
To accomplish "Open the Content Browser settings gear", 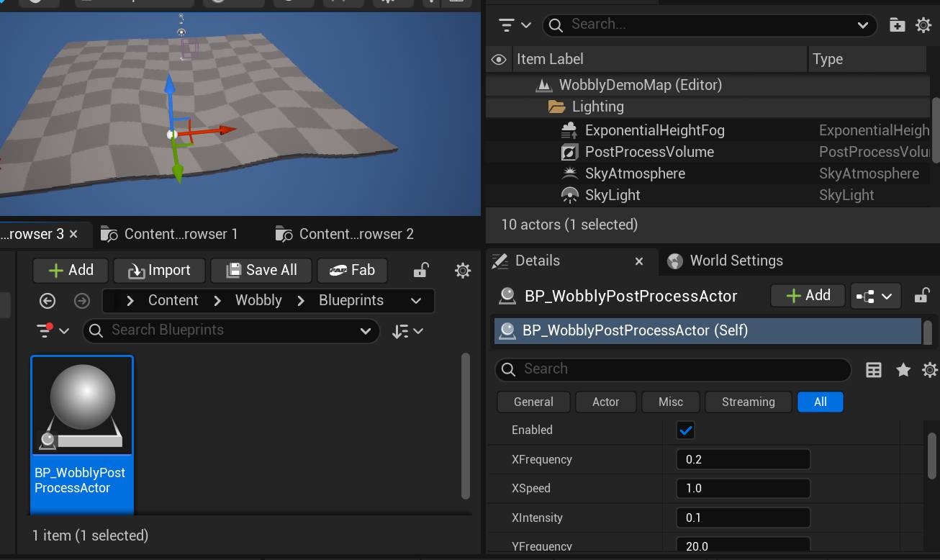I will [462, 270].
